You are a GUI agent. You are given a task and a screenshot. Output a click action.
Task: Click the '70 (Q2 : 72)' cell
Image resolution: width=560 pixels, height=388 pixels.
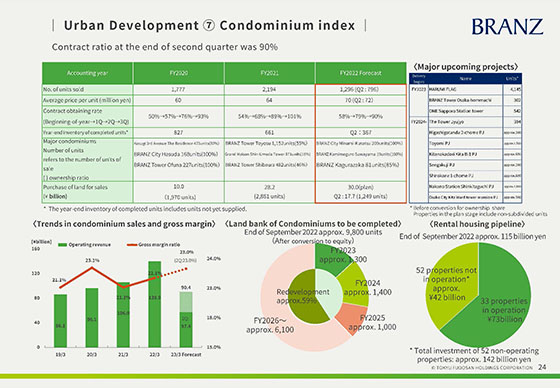tap(361, 100)
